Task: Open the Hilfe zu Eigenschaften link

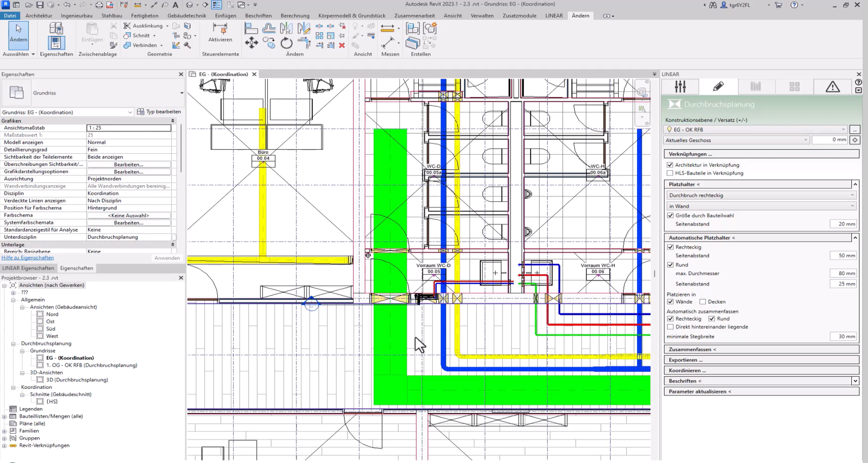Action: click(28, 258)
